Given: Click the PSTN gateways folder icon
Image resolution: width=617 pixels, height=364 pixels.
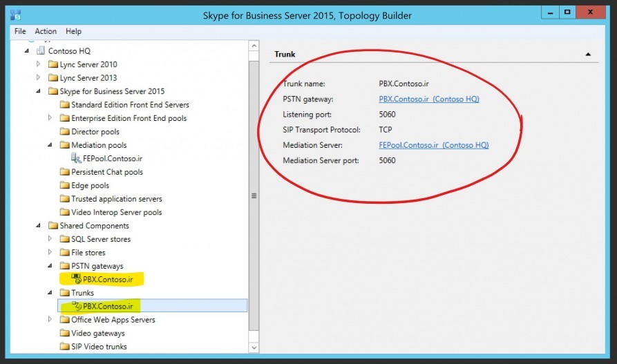Looking at the screenshot, I should click(64, 265).
